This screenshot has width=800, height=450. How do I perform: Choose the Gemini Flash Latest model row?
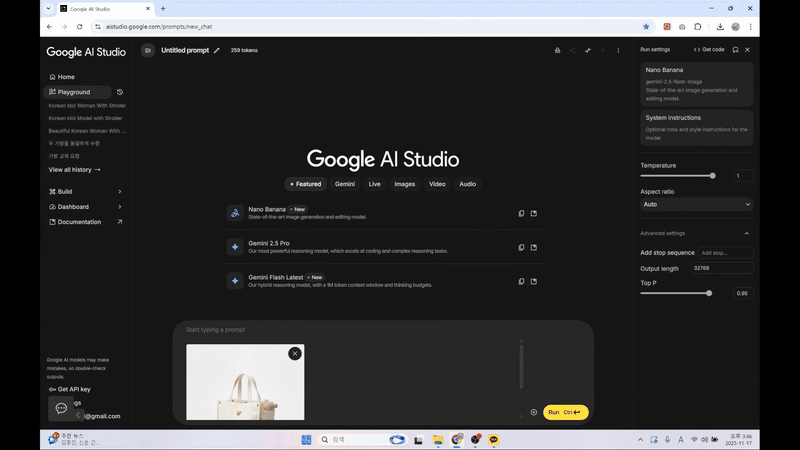383,281
